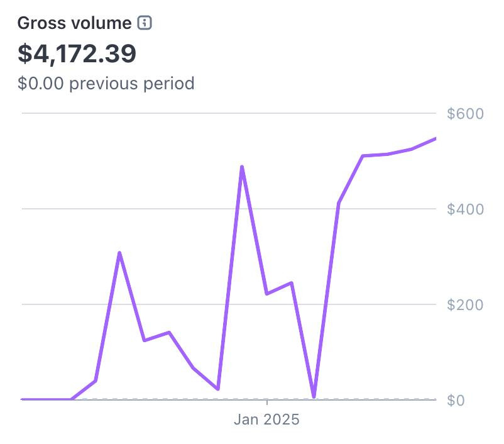Click the sharp dip right of Jan 2025
This screenshot has height=444, width=504.
pyautogui.click(x=314, y=396)
